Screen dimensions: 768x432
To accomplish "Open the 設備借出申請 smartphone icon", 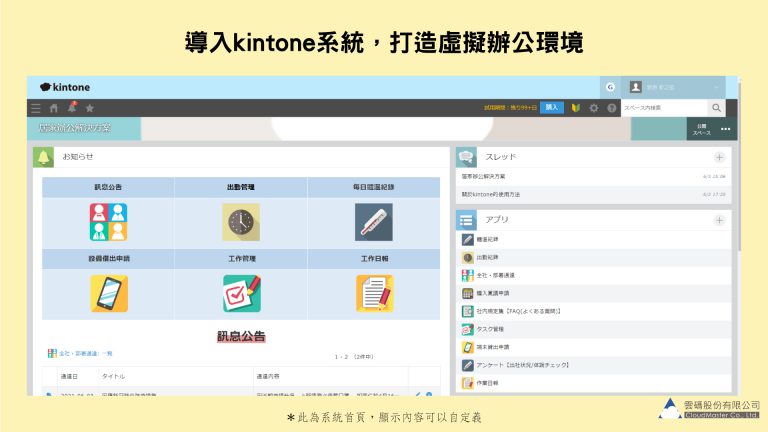I will click(109, 293).
